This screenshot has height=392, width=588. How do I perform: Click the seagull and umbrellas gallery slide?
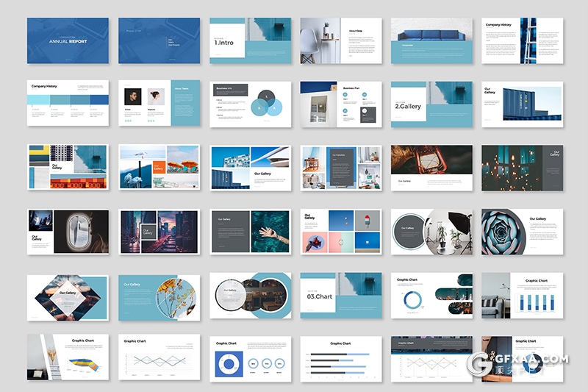(159, 168)
